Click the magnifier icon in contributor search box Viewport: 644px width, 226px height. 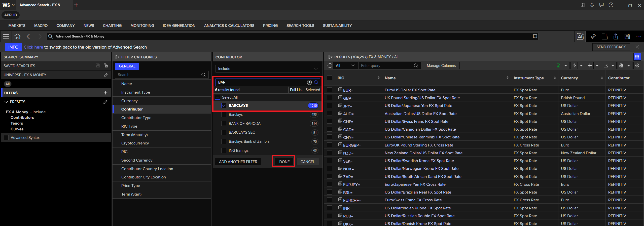316,82
